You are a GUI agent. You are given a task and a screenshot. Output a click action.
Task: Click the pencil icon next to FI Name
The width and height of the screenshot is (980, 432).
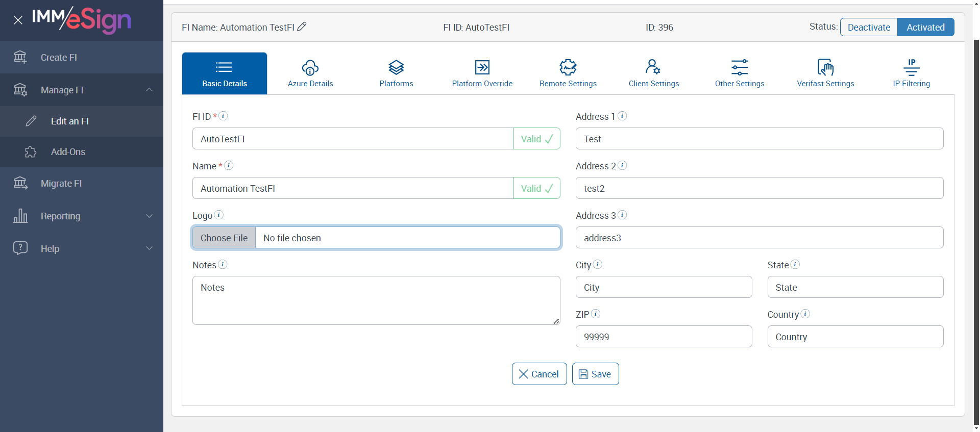302,27
